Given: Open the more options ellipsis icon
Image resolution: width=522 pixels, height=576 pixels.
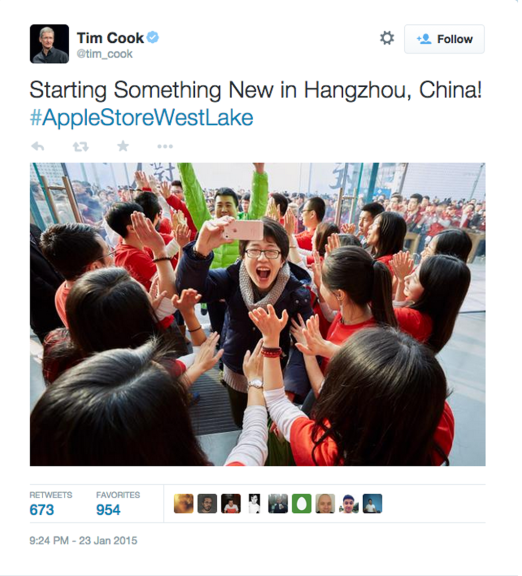Looking at the screenshot, I should click(165, 147).
